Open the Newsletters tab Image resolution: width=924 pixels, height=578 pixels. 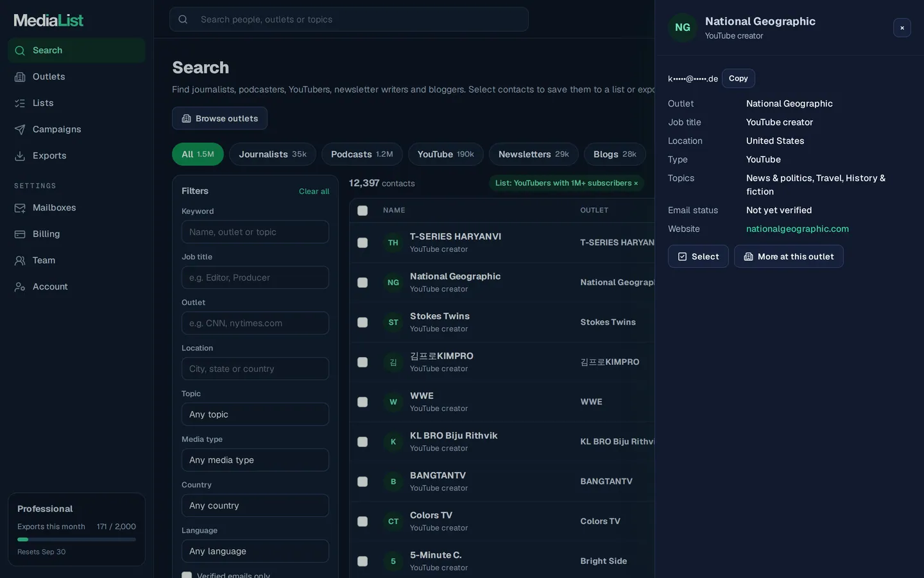534,154
